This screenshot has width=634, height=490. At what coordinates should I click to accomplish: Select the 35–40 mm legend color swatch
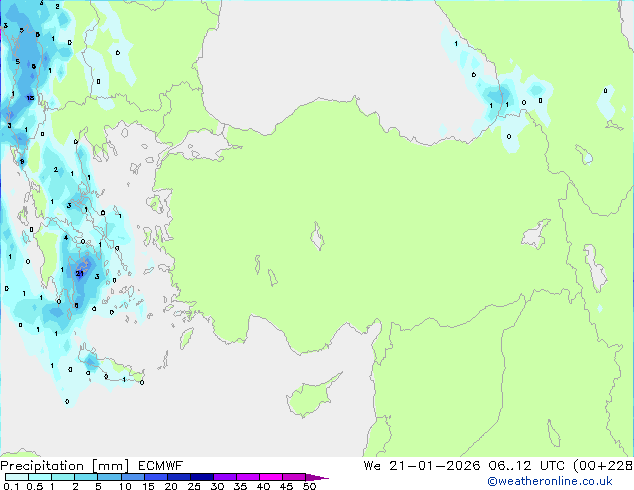click(248, 477)
